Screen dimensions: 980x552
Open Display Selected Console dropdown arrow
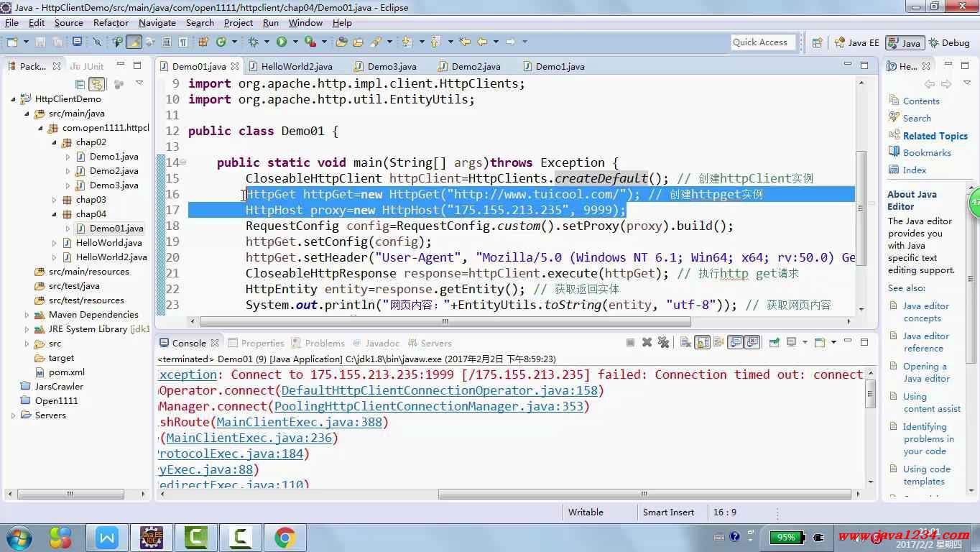tap(805, 343)
